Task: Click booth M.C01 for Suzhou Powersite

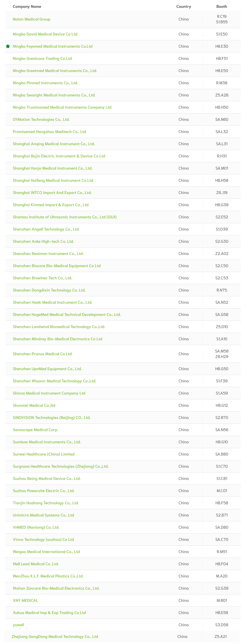Action: click(x=222, y=491)
